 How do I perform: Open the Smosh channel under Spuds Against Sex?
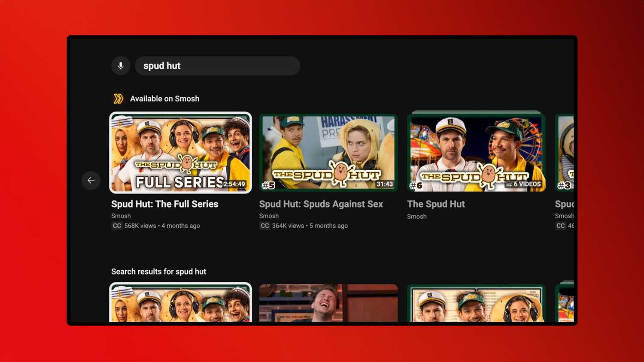269,216
